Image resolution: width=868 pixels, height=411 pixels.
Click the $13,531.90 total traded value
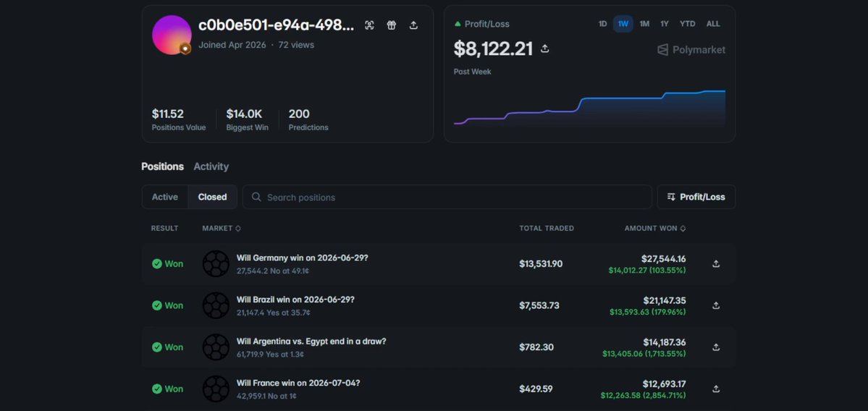tap(541, 264)
